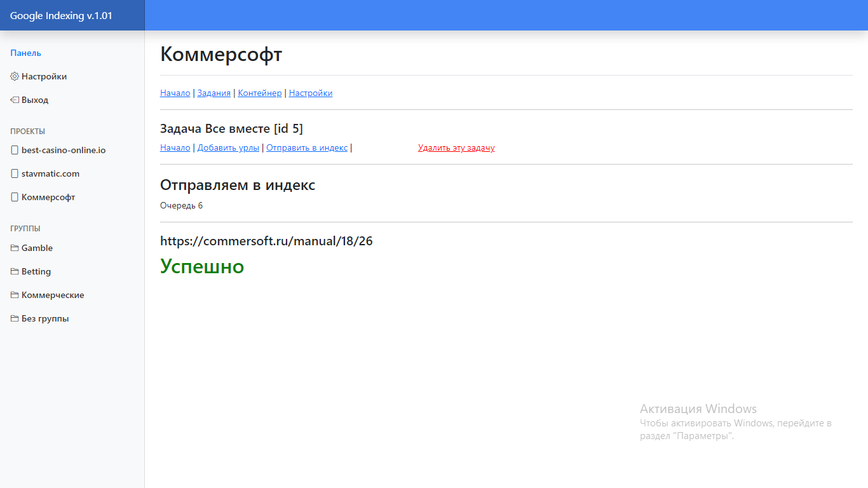Open the Задания link
The image size is (868, 488).
tap(214, 93)
